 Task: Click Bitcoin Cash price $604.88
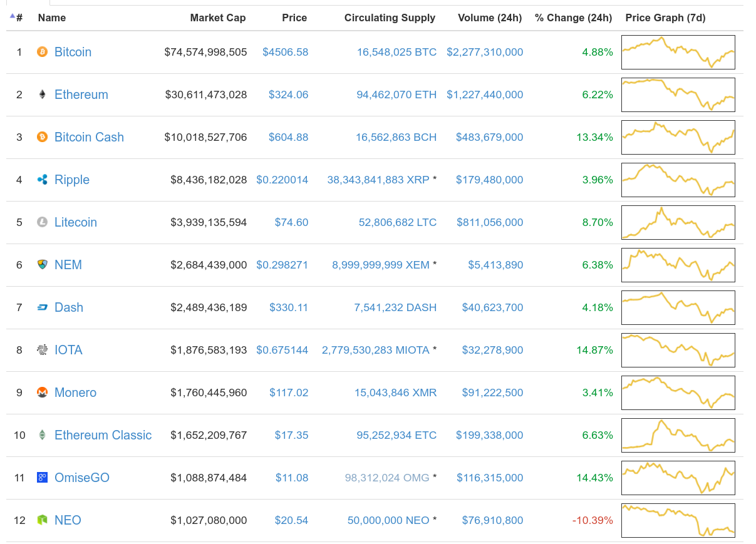(x=289, y=137)
